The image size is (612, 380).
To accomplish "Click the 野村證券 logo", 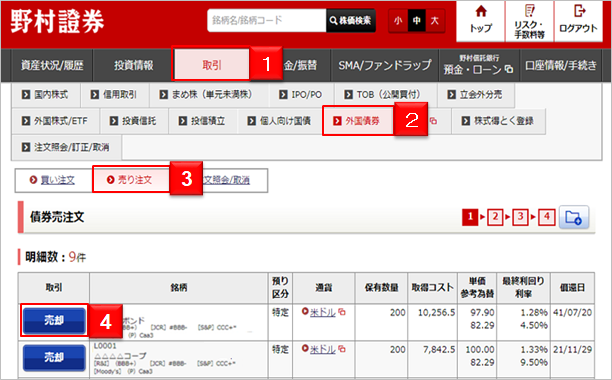I will [x=57, y=21].
